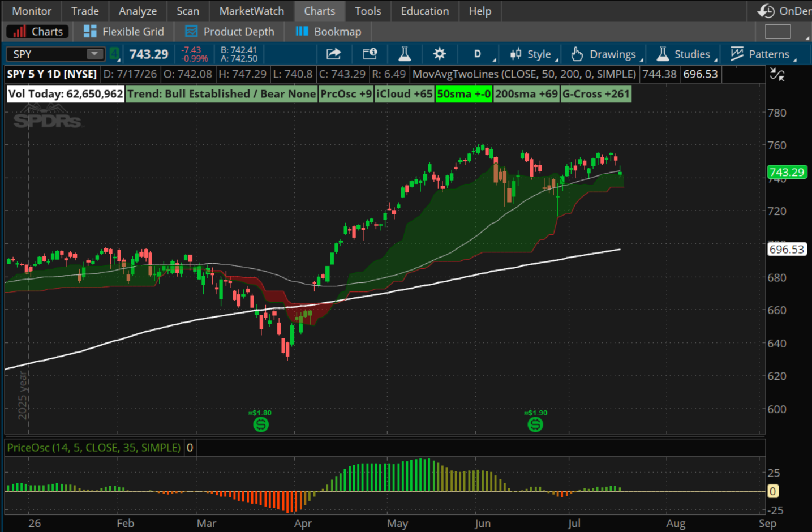Click the Aug label on time axis
The image size is (812, 532).
(676, 524)
